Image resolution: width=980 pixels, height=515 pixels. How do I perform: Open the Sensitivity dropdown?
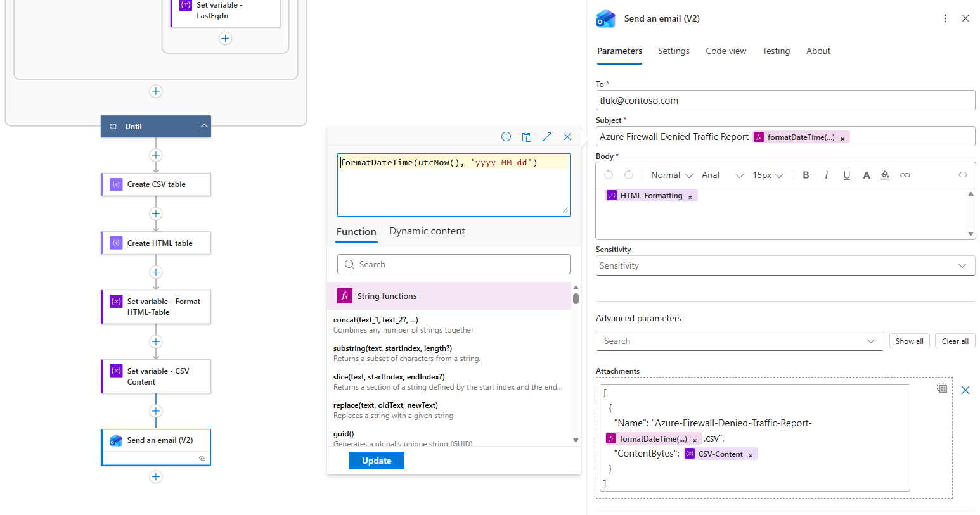coord(785,266)
